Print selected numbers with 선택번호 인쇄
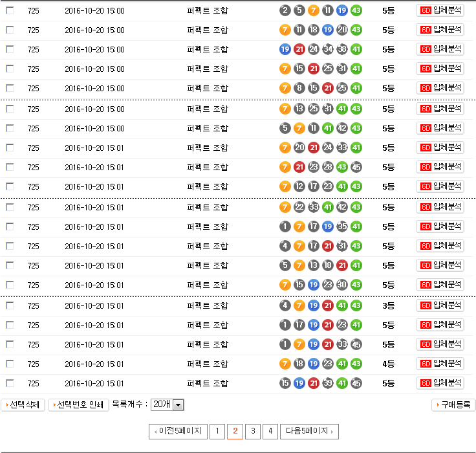 pyautogui.click(x=78, y=405)
